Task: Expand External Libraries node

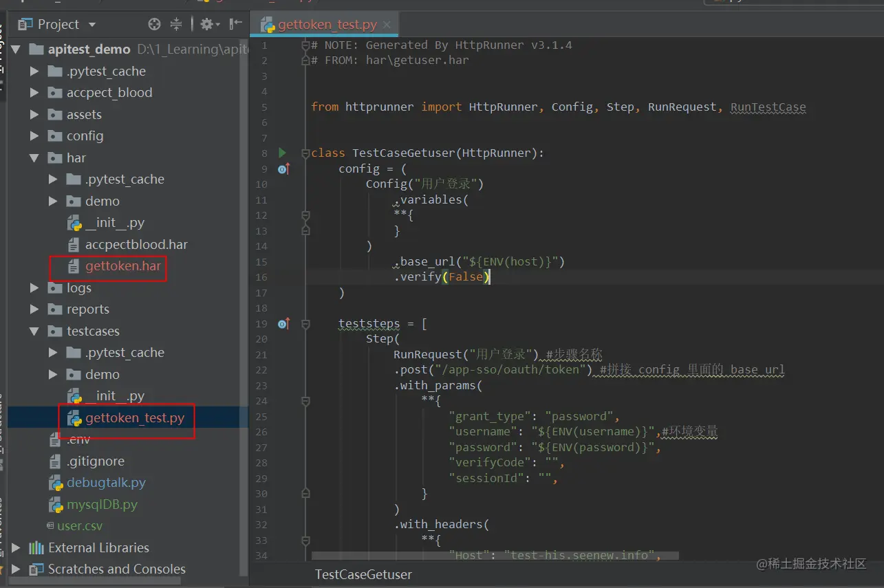Action: (17, 548)
